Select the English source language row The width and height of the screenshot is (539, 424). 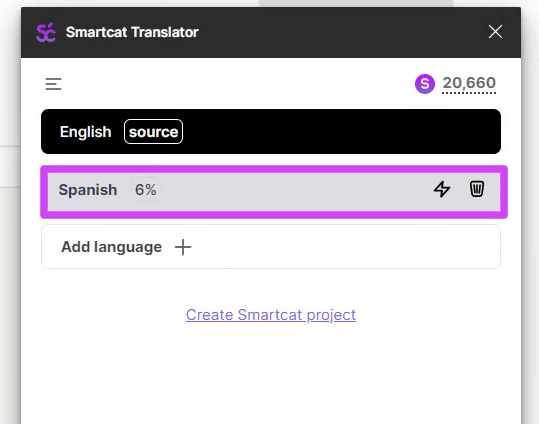(271, 131)
